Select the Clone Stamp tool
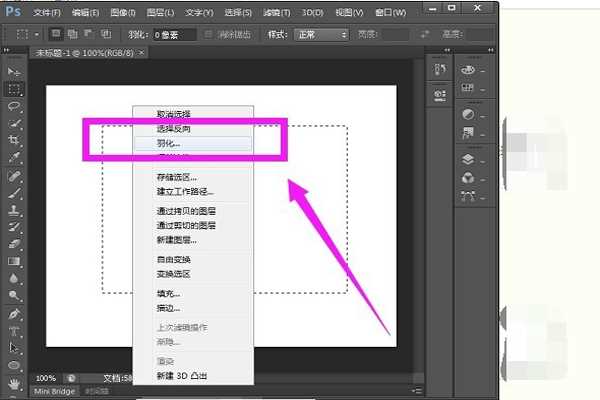 tap(14, 210)
